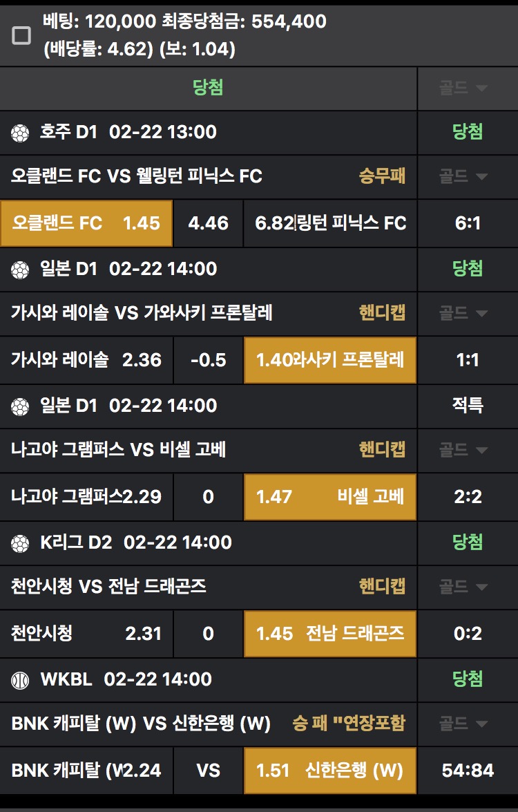Open the 골드 dropdown in the top 당첨 header

coord(463,88)
